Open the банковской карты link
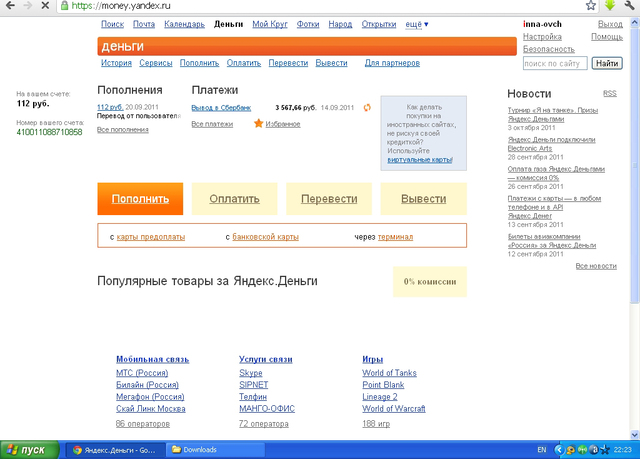 [x=265, y=237]
